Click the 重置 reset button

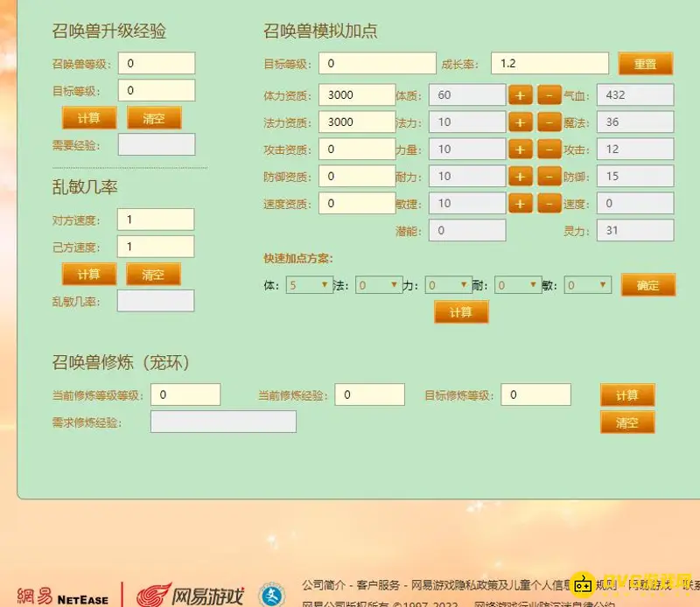(x=646, y=63)
